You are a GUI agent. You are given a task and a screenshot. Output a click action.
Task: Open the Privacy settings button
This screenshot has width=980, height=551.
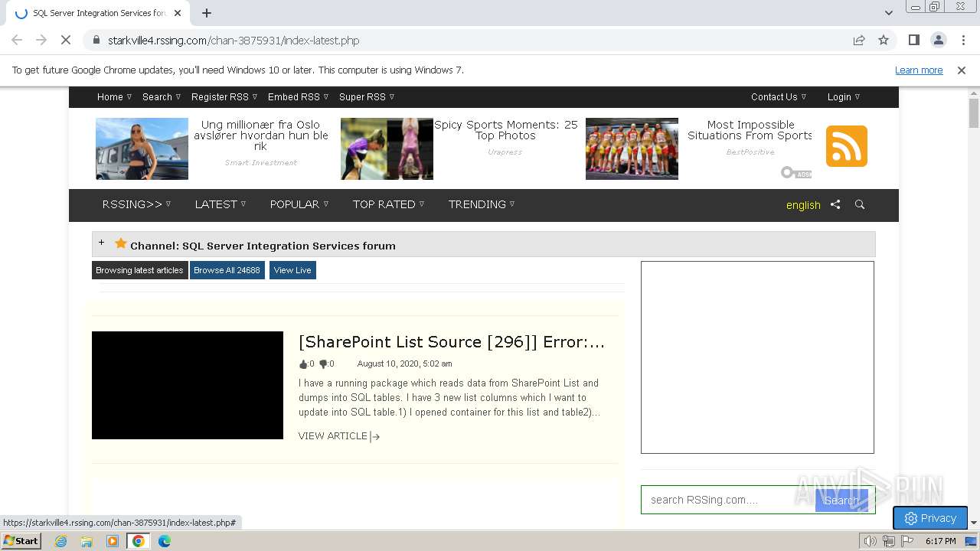click(x=930, y=518)
